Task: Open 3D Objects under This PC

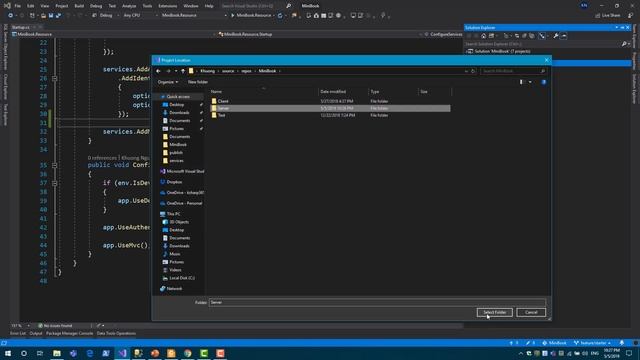Action: [x=179, y=222]
